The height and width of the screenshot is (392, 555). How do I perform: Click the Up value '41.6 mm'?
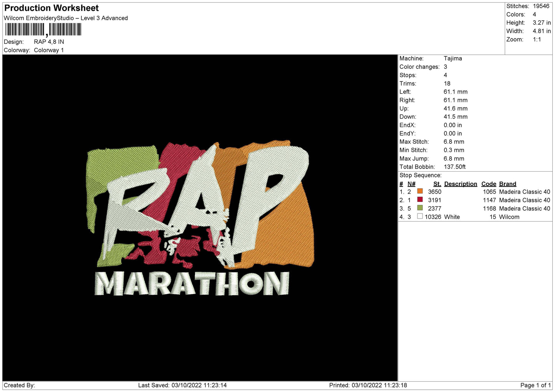click(456, 109)
